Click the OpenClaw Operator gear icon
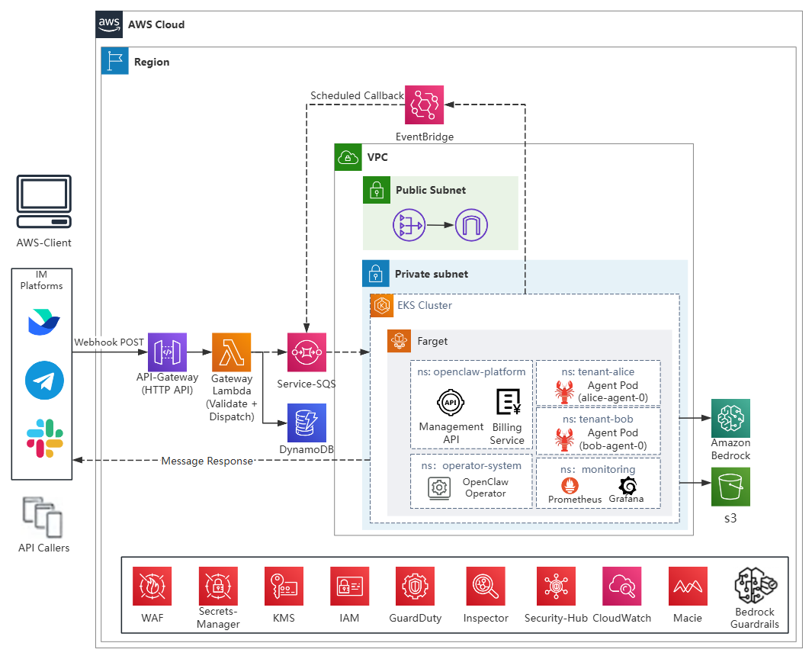 click(x=439, y=488)
